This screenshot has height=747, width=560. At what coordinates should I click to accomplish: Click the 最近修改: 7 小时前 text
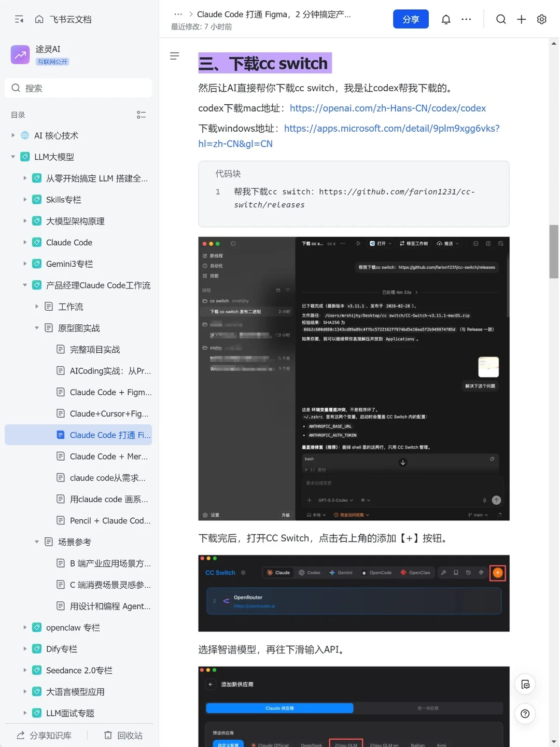pyautogui.click(x=201, y=26)
